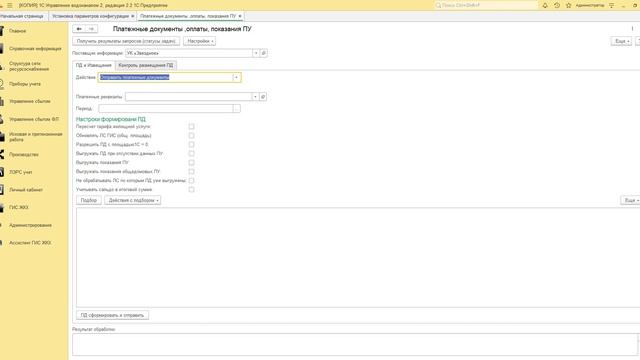The width and height of the screenshot is (640, 360).
Task: Click the service settings icon beside Администратор
Action: 611,5
